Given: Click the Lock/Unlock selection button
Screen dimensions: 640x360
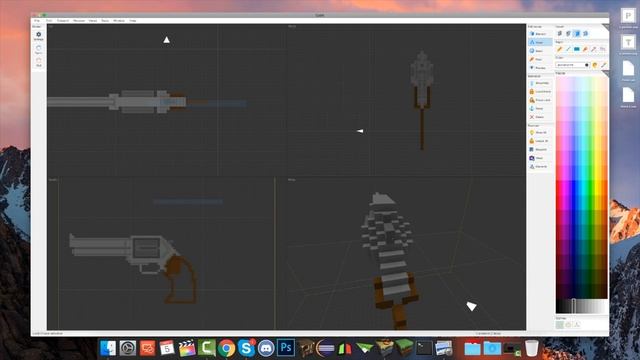Looking at the screenshot, I should pos(540,91).
